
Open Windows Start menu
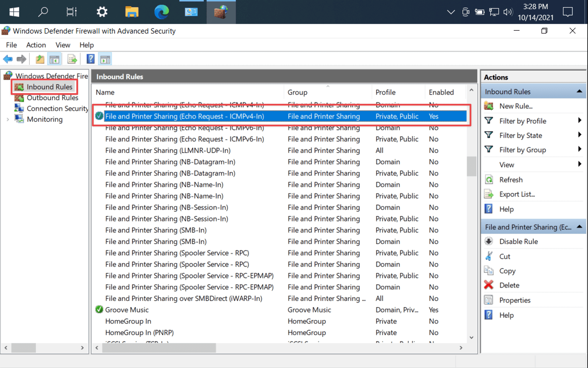pyautogui.click(x=14, y=12)
